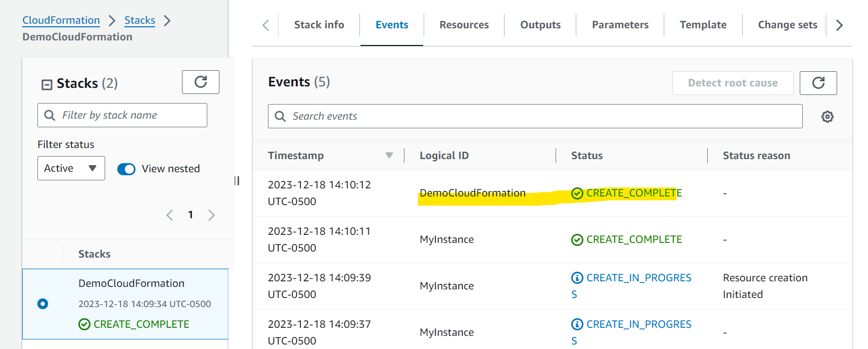
Task: Click CREATE_IN_PROGRESS status at 14:09:37
Action: [631, 332]
